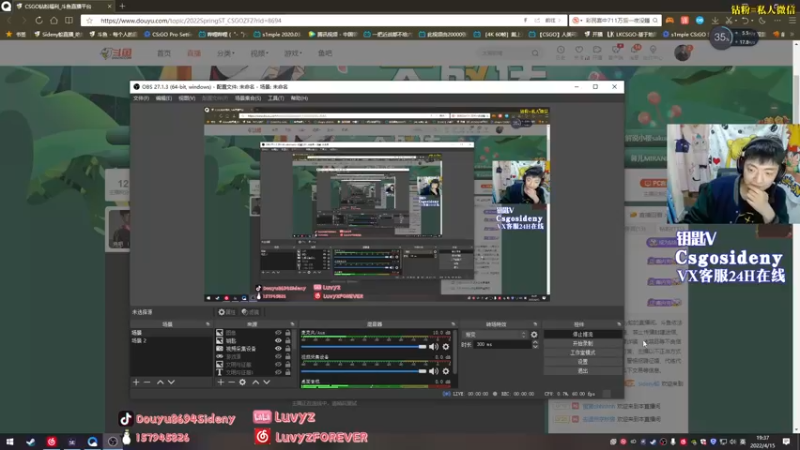
Task: Toggle visibility of fourth source row
Action: [x=278, y=357]
